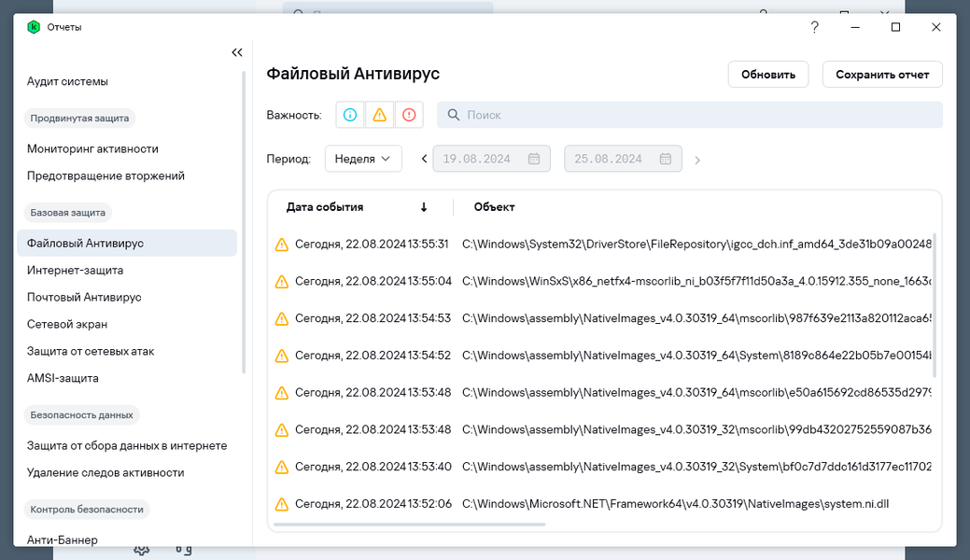Click the start date field 19.08.2024

[x=492, y=159]
